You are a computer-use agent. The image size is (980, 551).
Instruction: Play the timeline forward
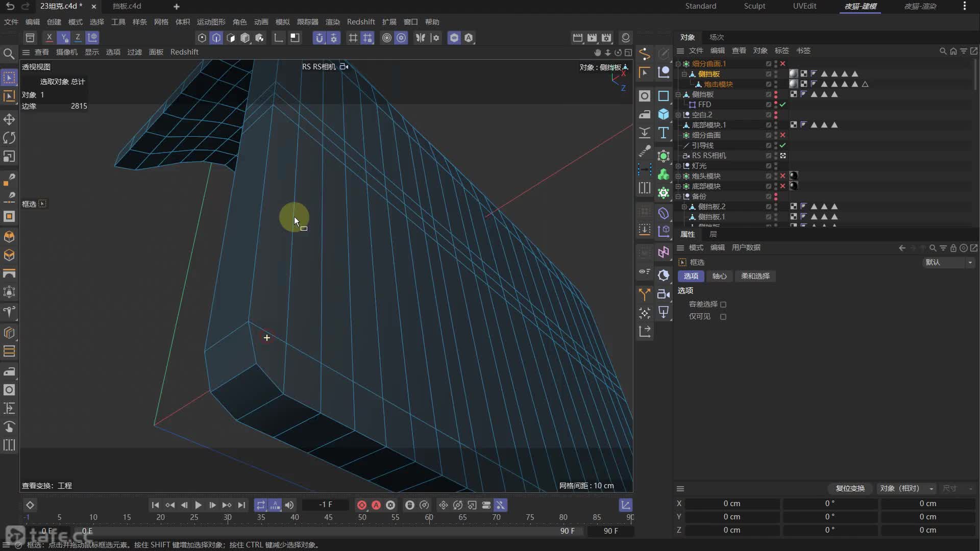click(x=198, y=505)
